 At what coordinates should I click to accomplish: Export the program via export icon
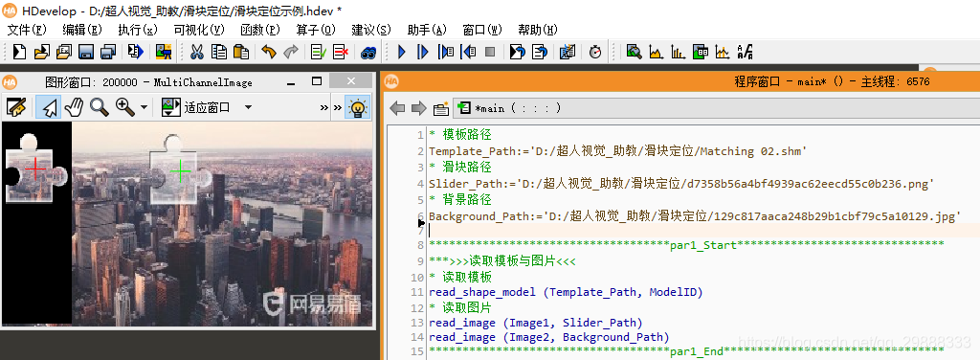136,52
